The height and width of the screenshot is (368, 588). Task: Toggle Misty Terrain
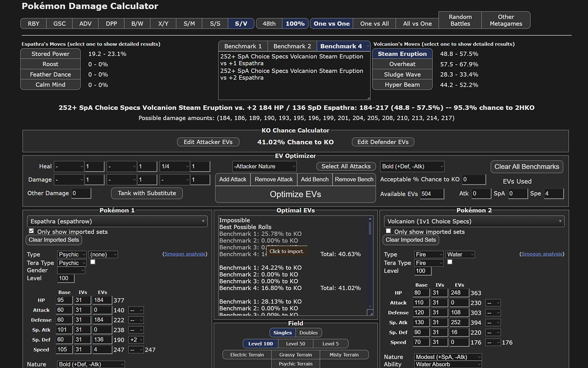(x=344, y=355)
